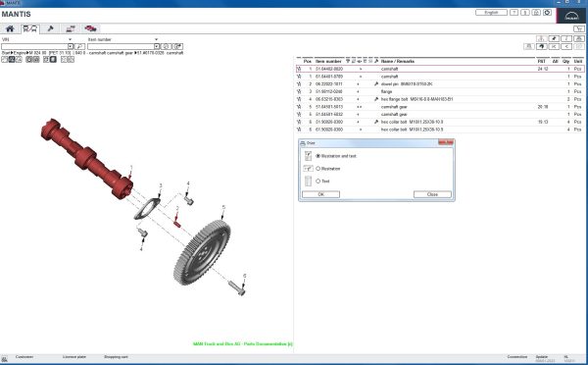Click the pin icon in right toolbar
The width and height of the screenshot is (588, 365).
554,38
